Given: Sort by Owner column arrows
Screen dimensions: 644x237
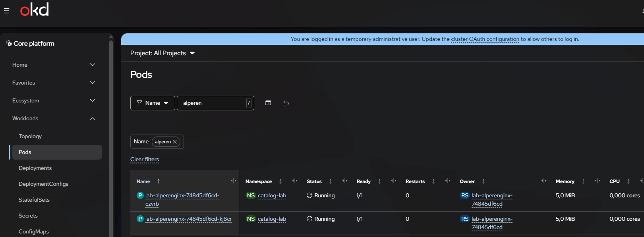Looking at the screenshot, I should (483, 181).
